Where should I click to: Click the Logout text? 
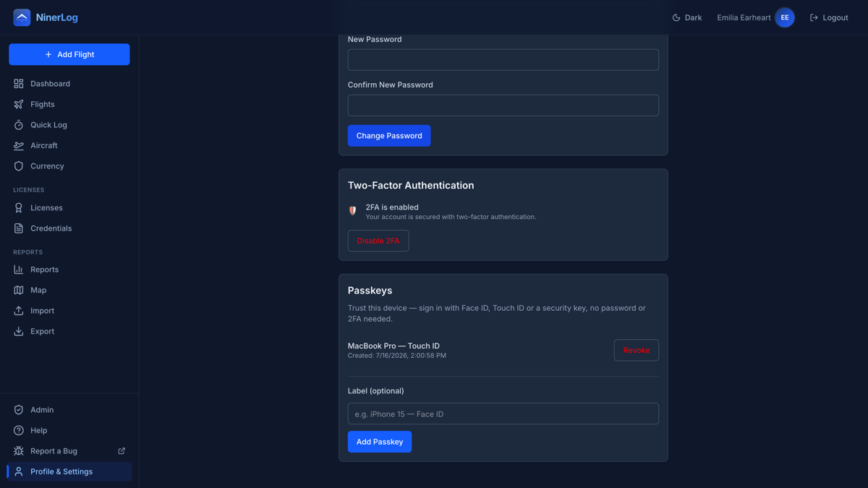point(835,17)
